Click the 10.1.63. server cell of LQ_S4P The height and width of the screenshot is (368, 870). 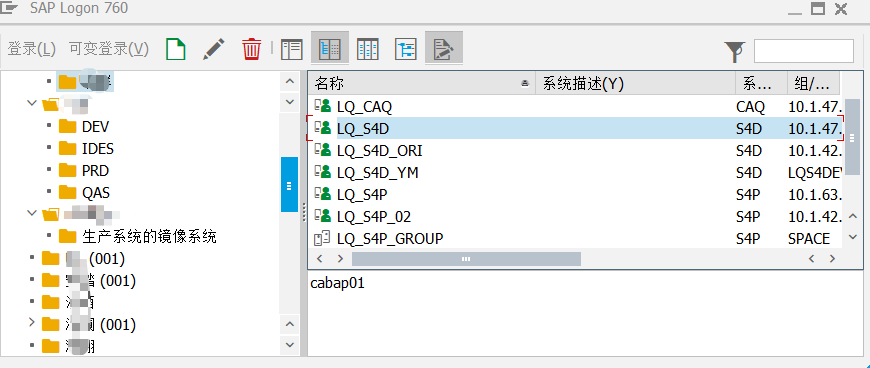[816, 195]
